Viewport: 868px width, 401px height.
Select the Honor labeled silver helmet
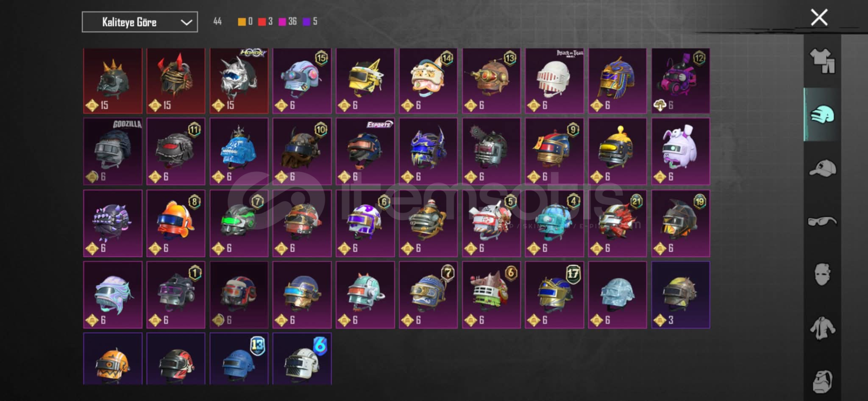coord(239,80)
